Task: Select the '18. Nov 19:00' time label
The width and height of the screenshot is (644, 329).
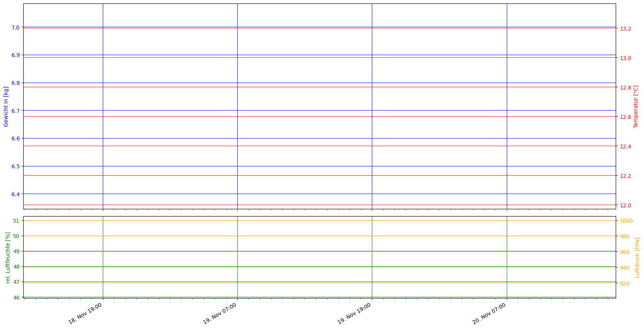Action: [x=86, y=313]
